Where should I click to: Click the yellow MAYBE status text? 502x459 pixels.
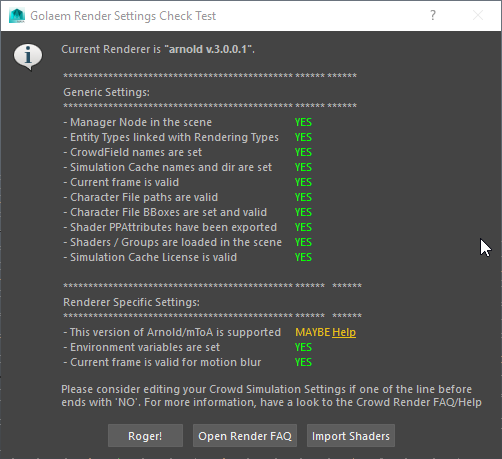pyautogui.click(x=313, y=332)
